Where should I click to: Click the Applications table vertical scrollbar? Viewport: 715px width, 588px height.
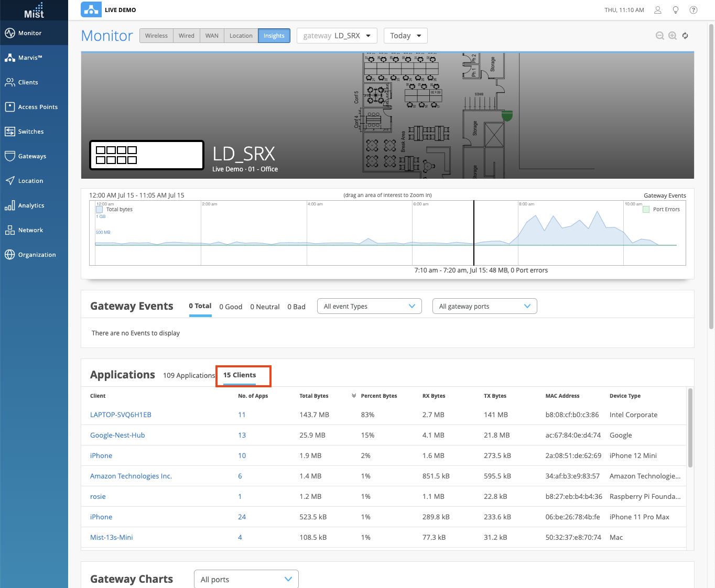click(690, 428)
